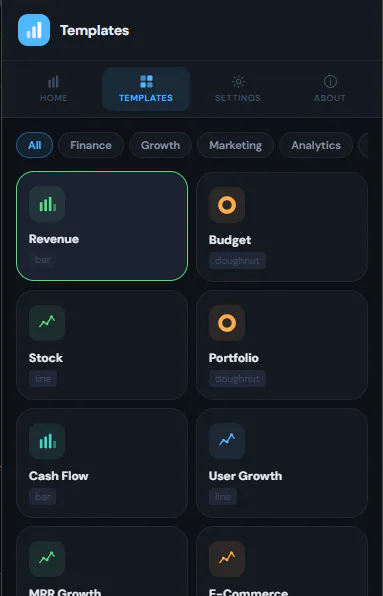Click the Portfolio orange doughnut icon

pos(227,323)
